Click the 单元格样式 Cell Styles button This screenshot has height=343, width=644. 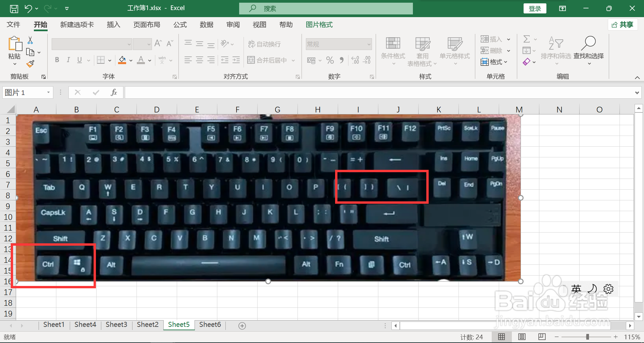click(x=455, y=51)
